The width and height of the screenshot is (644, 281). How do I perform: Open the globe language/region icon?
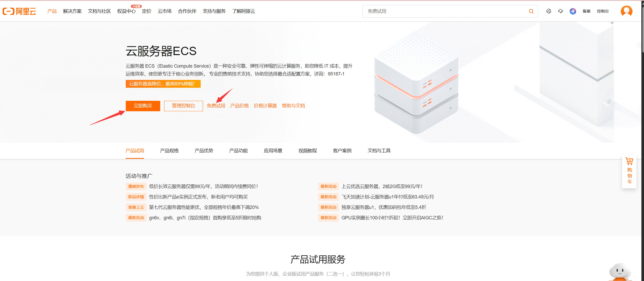(x=549, y=11)
